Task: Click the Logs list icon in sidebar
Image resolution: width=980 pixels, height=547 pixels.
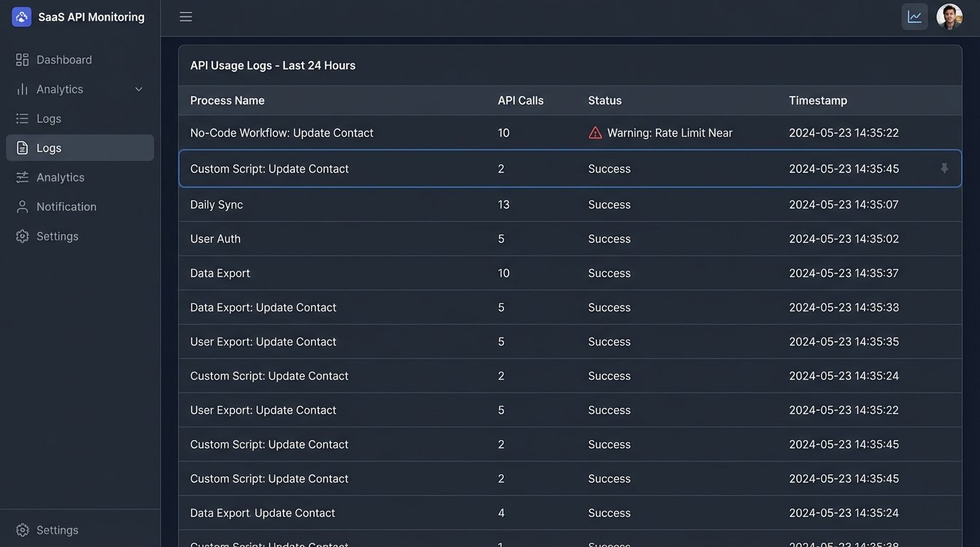Action: coord(21,118)
